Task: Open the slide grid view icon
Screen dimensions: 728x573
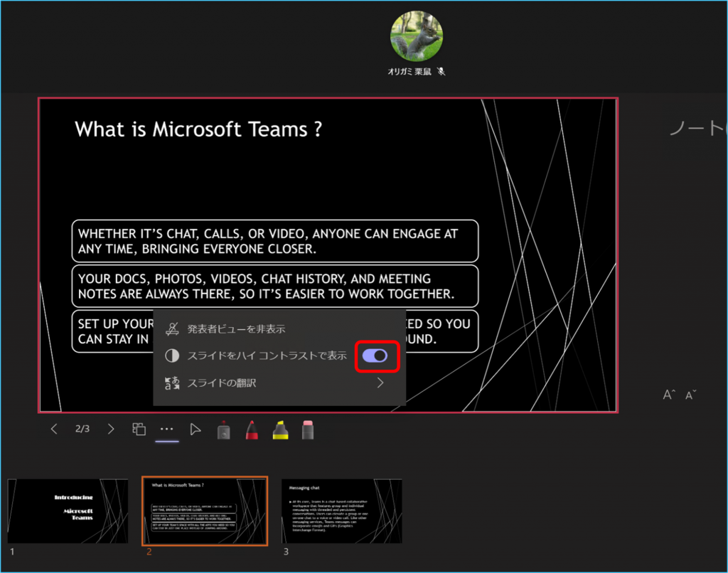Action: pyautogui.click(x=139, y=429)
